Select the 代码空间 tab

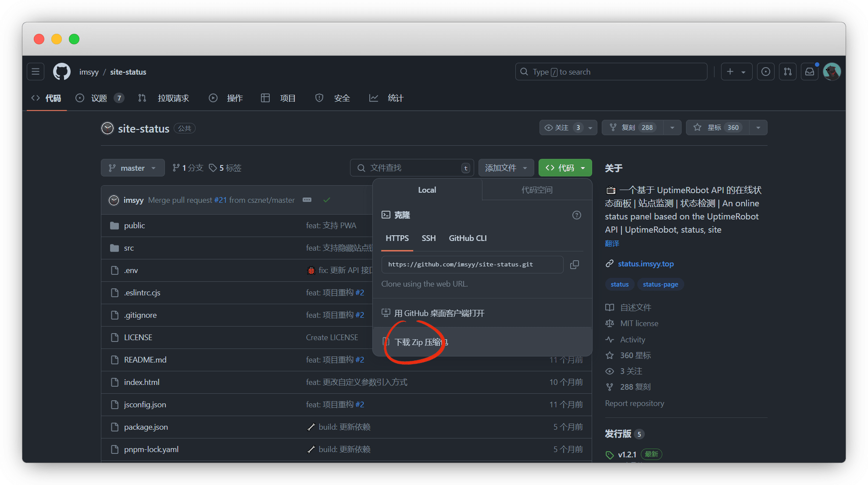tap(537, 190)
